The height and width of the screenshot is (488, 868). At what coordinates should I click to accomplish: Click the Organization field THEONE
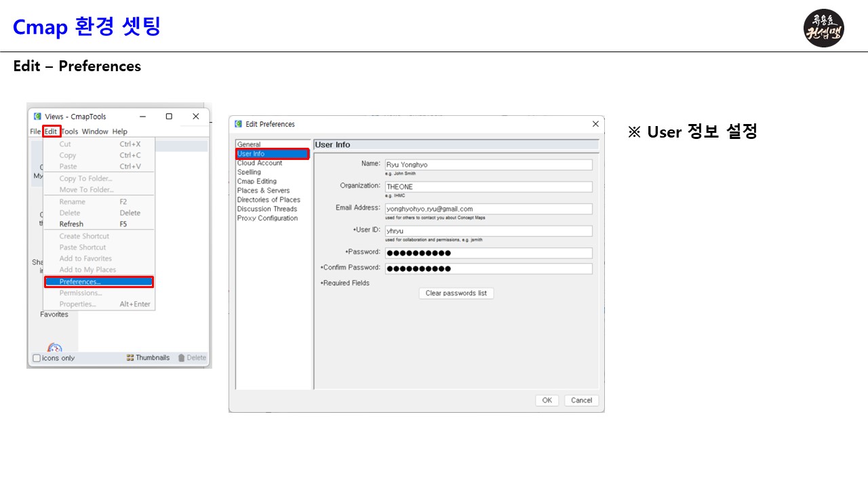(x=488, y=187)
